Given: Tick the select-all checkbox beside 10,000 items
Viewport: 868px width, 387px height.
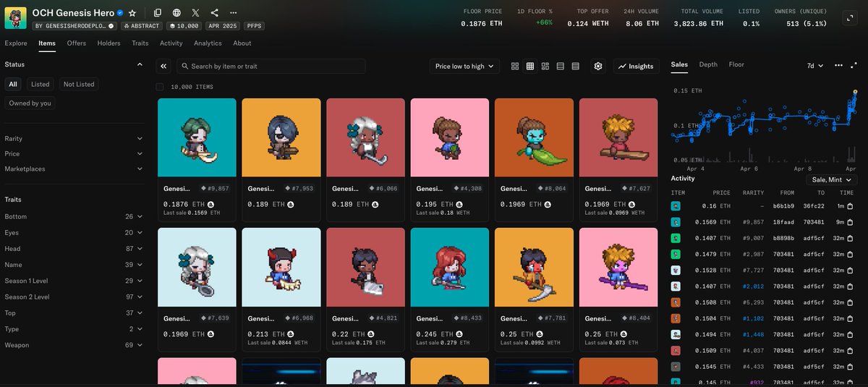Looking at the screenshot, I should (161, 87).
